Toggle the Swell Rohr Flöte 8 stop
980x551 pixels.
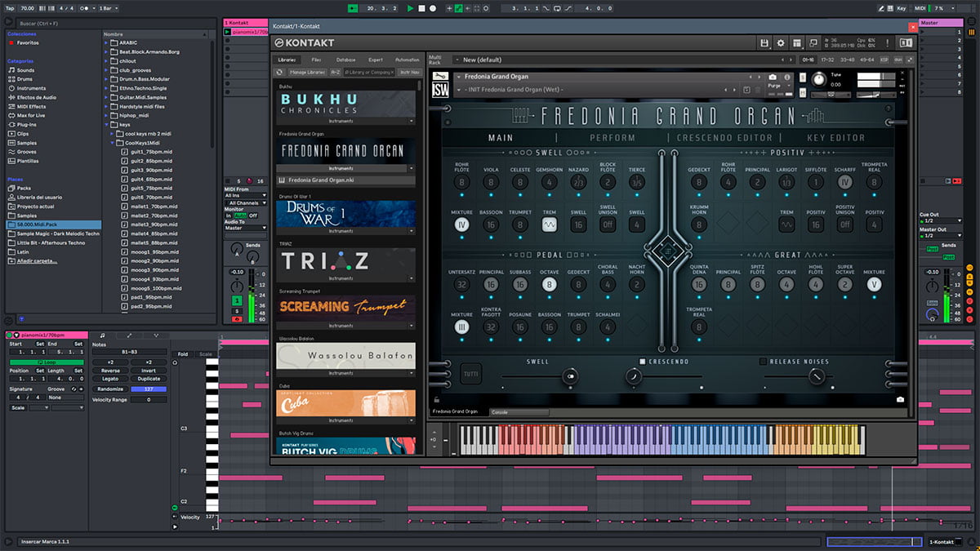point(461,182)
